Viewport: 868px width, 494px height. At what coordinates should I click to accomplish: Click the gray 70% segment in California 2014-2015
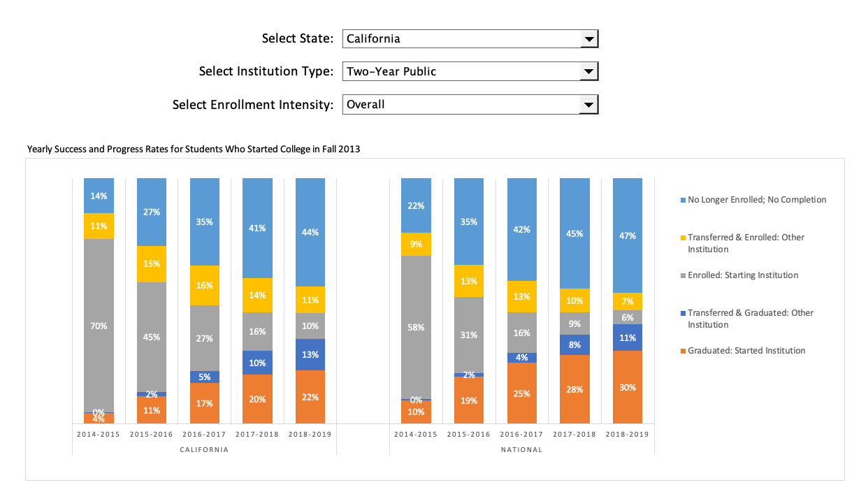99,325
